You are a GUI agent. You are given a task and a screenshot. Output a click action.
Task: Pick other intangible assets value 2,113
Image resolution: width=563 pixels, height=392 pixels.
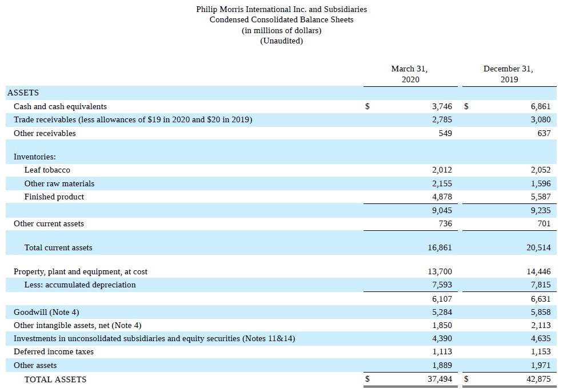coord(541,326)
